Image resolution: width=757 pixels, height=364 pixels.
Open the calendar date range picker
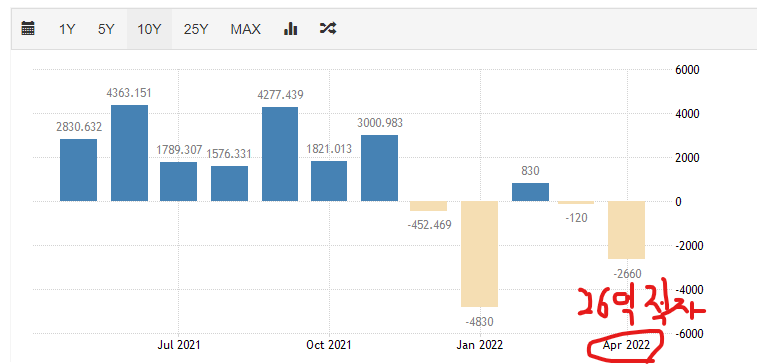[x=28, y=29]
